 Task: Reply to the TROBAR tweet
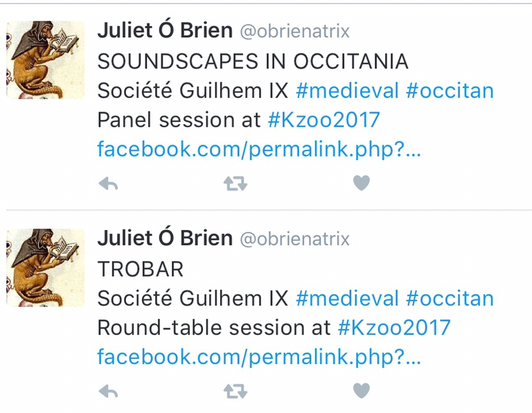[108, 392]
